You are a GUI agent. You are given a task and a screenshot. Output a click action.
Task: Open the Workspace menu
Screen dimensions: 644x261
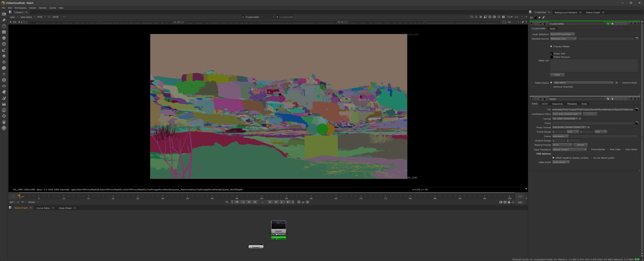[x=20, y=8]
